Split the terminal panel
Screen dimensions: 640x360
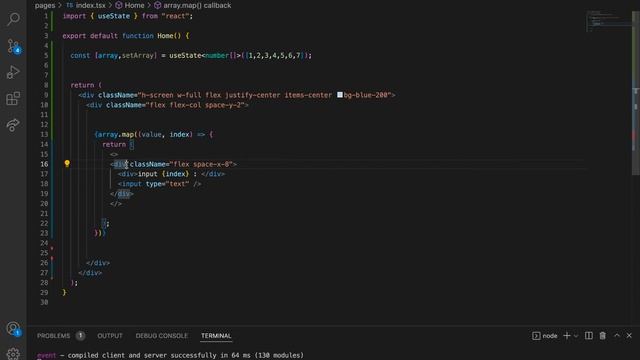click(x=589, y=336)
